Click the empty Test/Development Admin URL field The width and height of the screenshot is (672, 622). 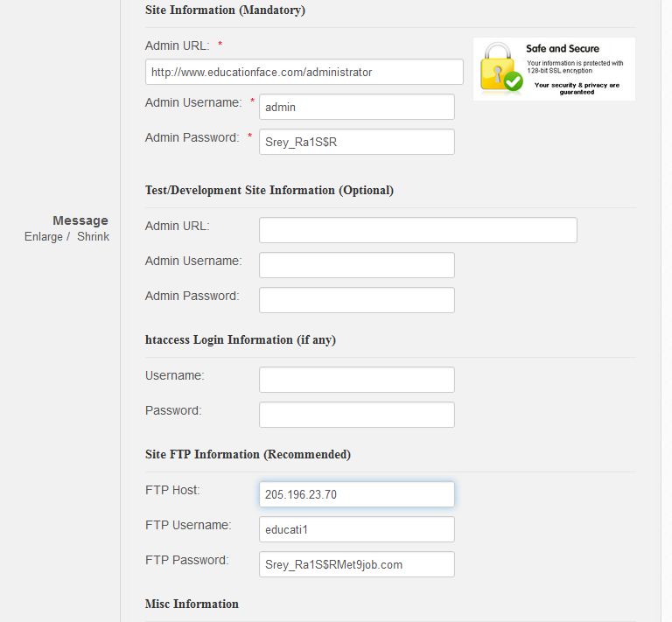(417, 230)
